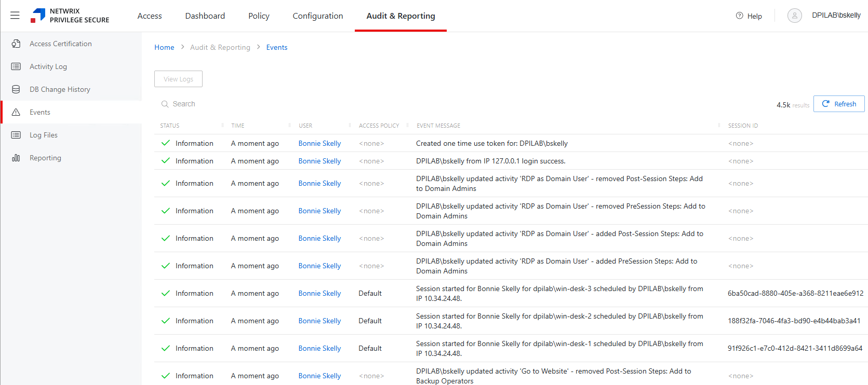Click green check icon of win-desk-1 session row
This screenshot has width=868, height=385.
click(x=166, y=348)
